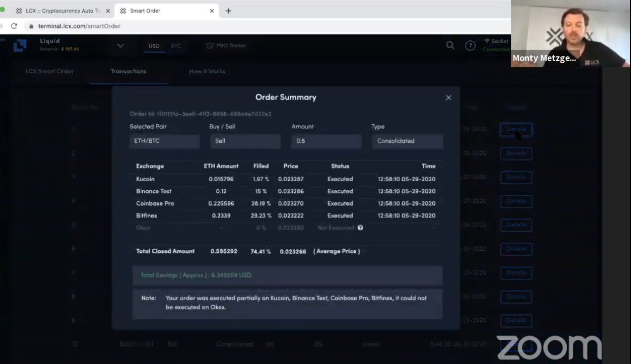Click the help question mark icon

[x=470, y=45]
